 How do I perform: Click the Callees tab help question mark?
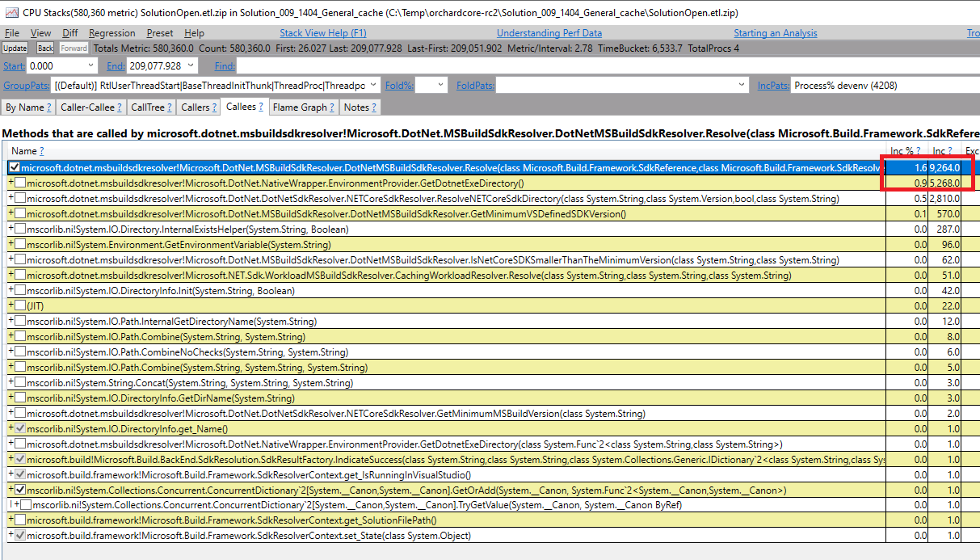click(260, 107)
